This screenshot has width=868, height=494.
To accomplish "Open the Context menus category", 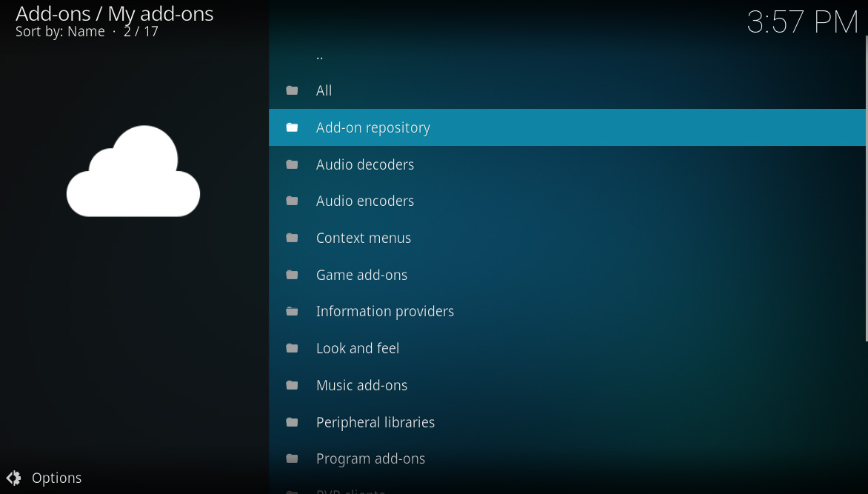I will 567,238.
